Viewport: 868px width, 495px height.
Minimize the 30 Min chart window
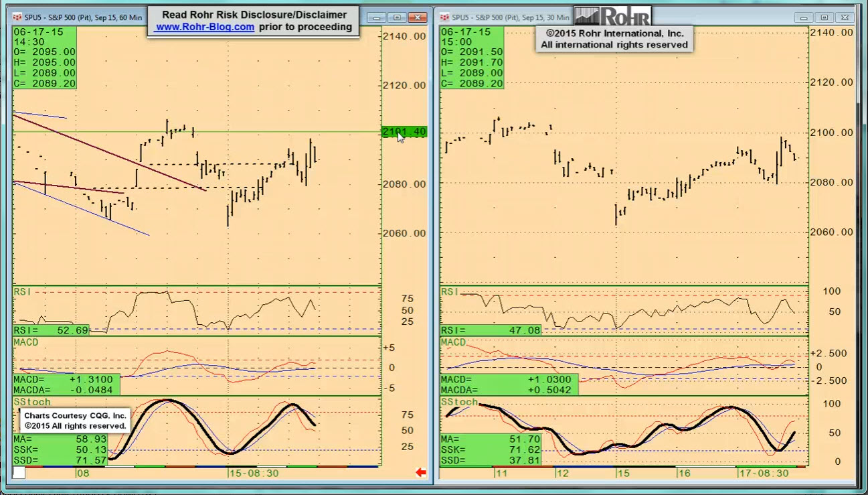tap(805, 17)
